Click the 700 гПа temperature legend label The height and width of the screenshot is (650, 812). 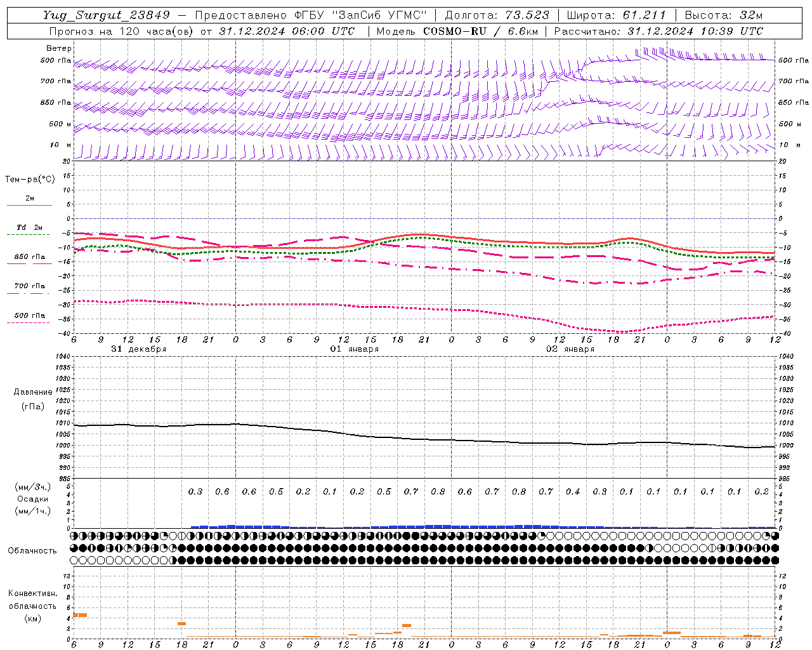(x=30, y=286)
